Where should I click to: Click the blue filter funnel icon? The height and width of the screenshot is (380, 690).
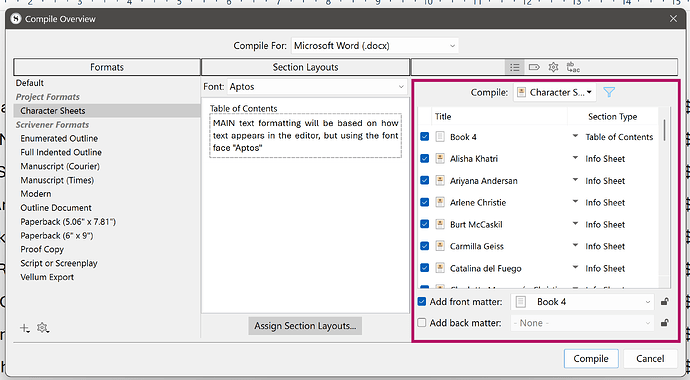pos(609,92)
